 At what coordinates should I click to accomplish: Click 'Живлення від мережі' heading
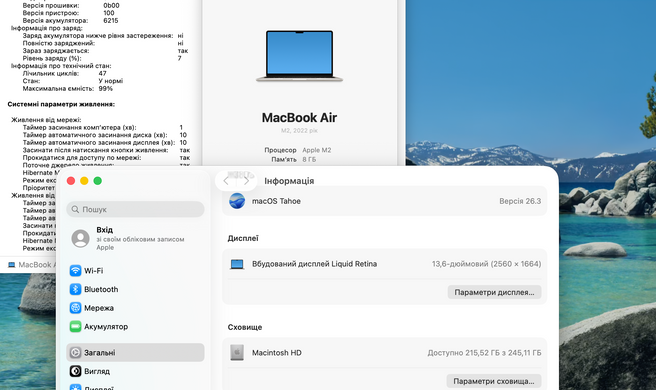(46, 120)
